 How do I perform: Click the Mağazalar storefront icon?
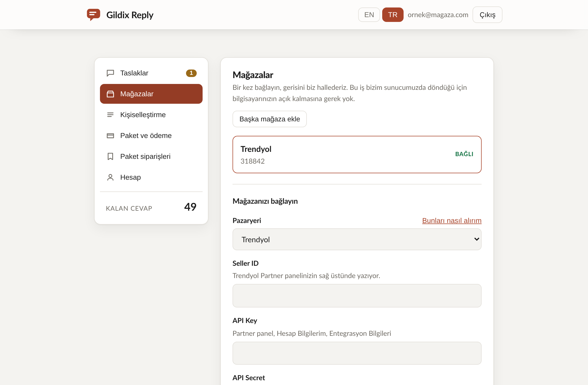(110, 94)
